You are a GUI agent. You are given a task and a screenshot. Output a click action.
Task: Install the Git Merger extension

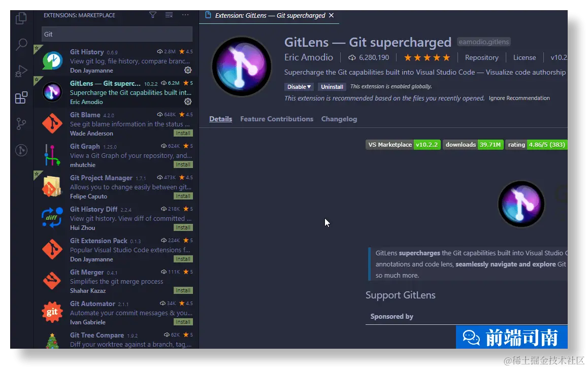pyautogui.click(x=183, y=291)
